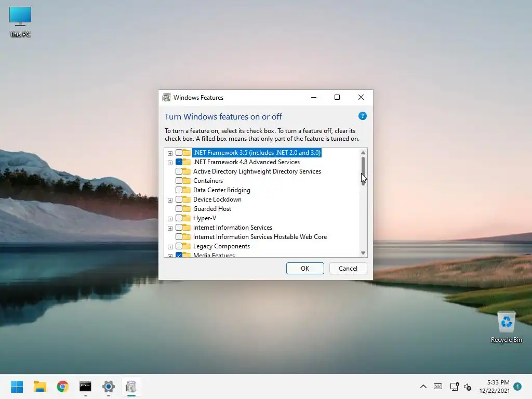The height and width of the screenshot is (399, 532).
Task: Turn on the Hyper-V checkbox
Action: (179, 218)
